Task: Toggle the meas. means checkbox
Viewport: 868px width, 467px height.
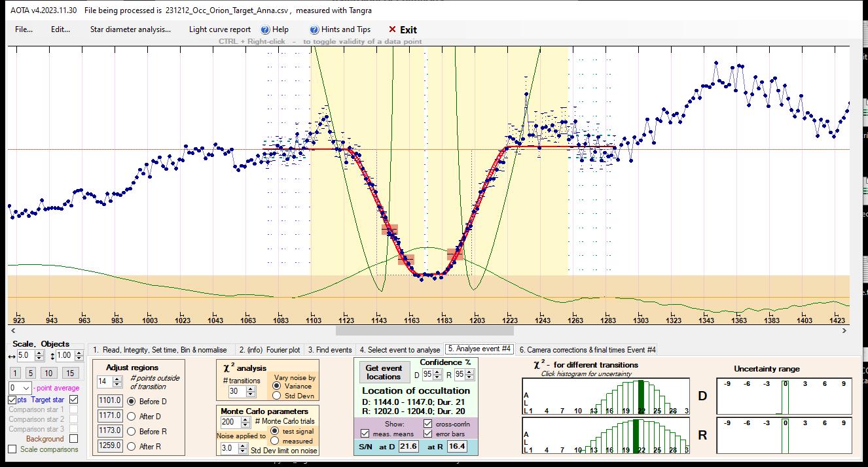Action: tap(365, 434)
